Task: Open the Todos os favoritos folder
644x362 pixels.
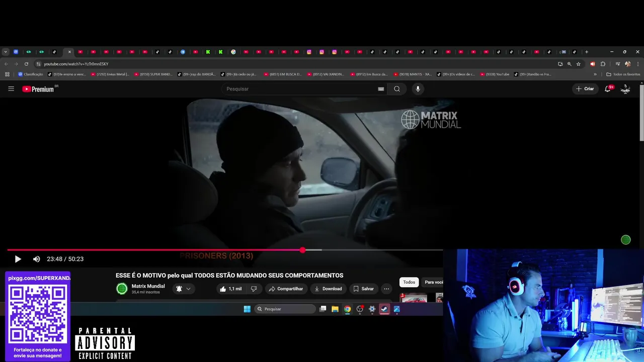Action: pyautogui.click(x=623, y=74)
